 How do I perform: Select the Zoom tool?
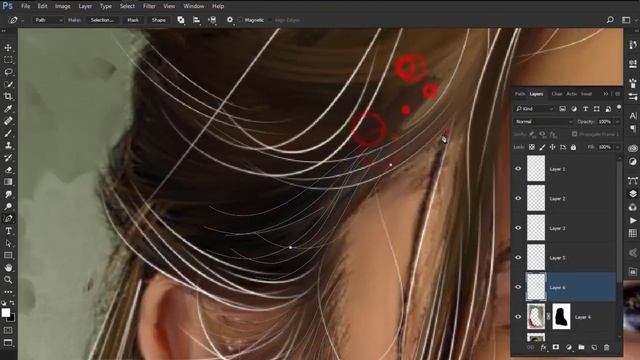(8, 280)
